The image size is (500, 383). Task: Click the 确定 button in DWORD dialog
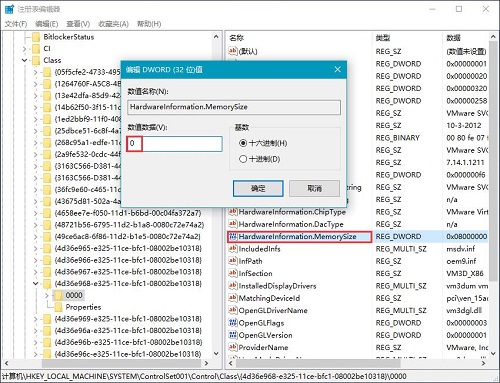(x=258, y=189)
